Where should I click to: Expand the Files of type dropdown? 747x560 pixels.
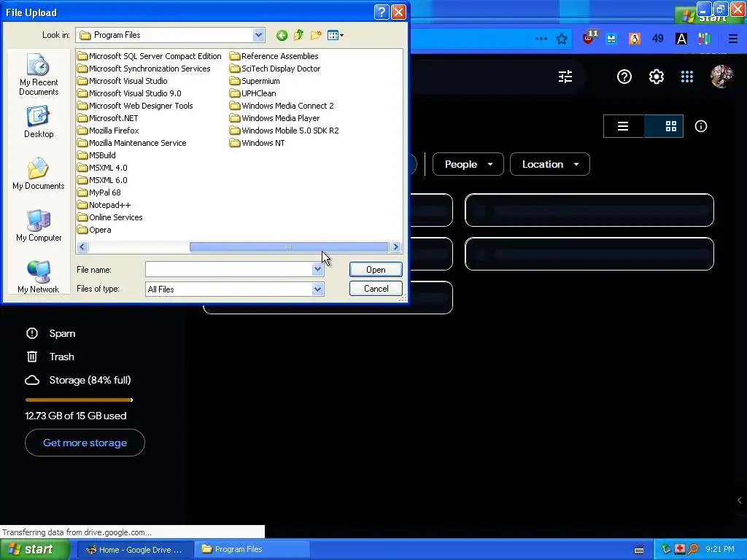(317, 289)
